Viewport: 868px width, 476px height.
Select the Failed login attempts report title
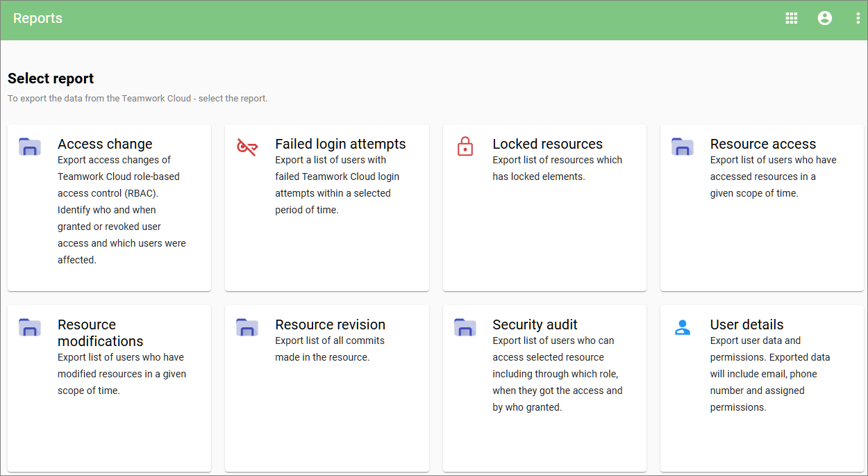point(340,144)
